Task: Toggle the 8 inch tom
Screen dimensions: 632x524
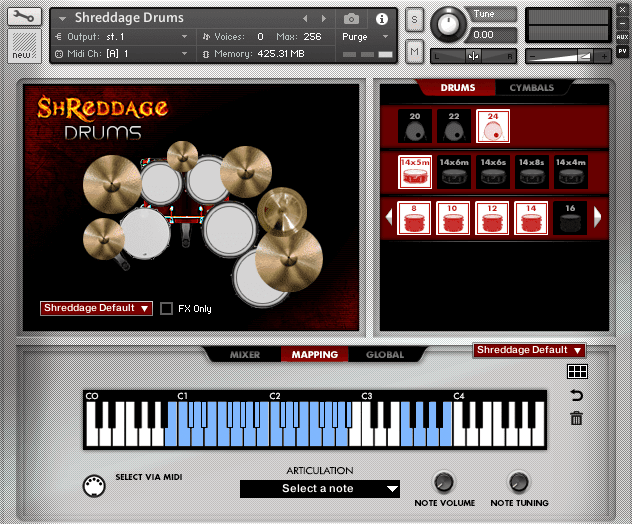Action: (414, 218)
